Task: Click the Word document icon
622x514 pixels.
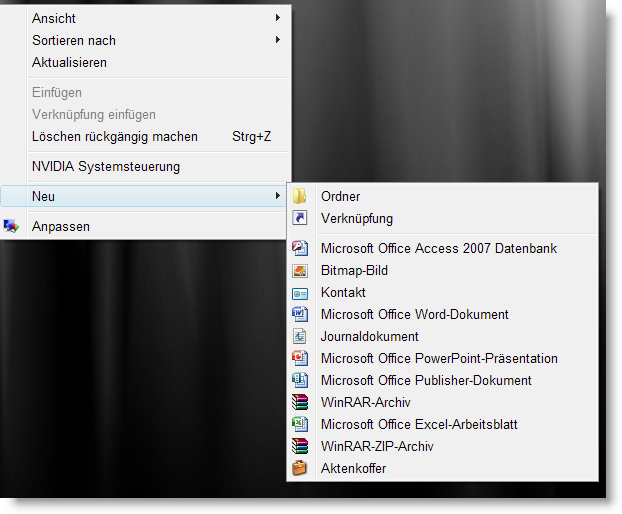Action: [x=300, y=314]
